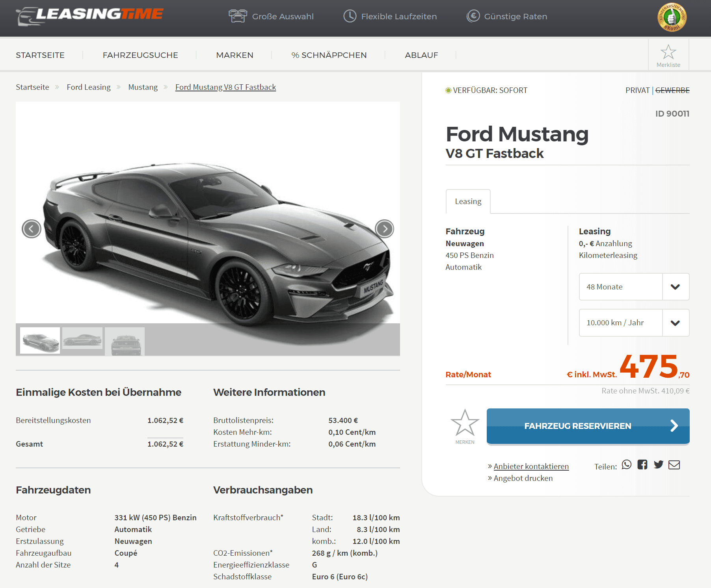Click Mustang breadcrumb link
711x588 pixels.
(x=143, y=87)
